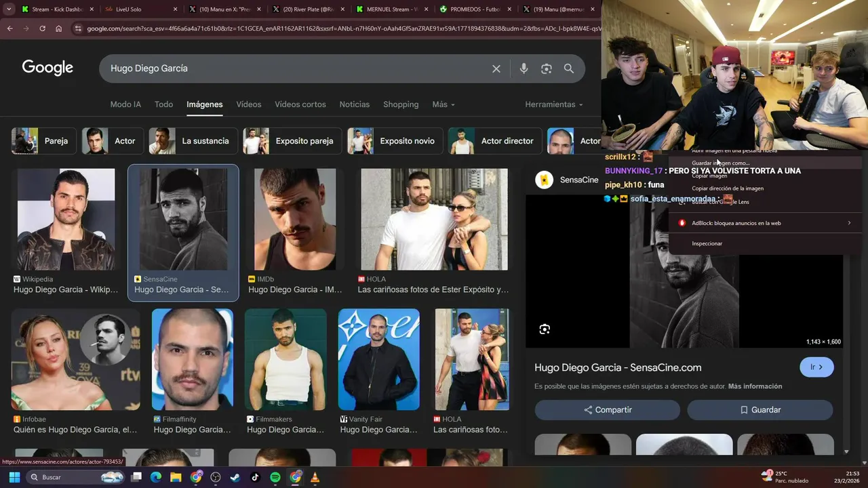Open the Herramientas dropdown
Screen dimensions: 868x488
[x=554, y=104]
